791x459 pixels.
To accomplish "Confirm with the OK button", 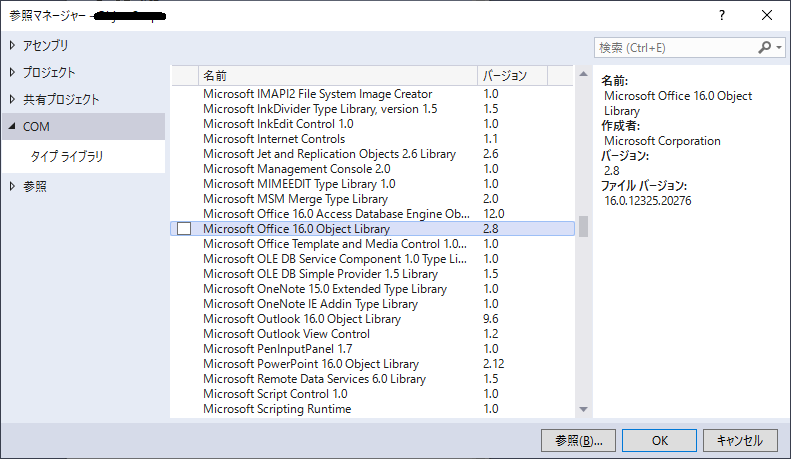I will tap(659, 440).
